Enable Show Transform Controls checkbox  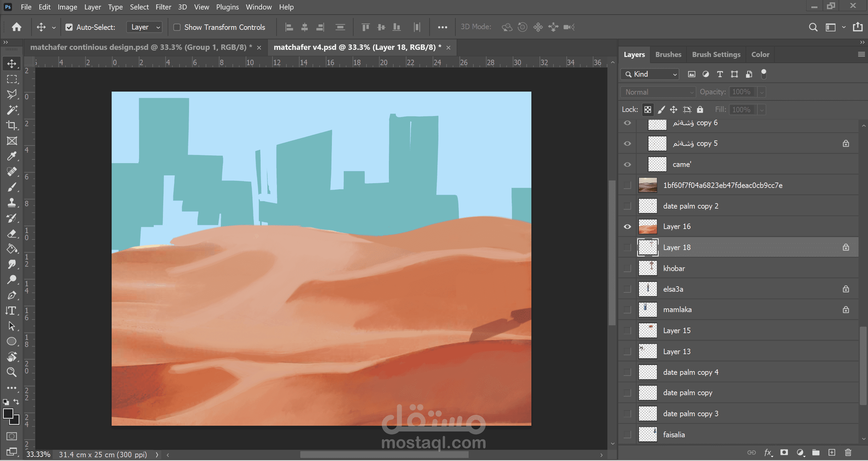177,27
